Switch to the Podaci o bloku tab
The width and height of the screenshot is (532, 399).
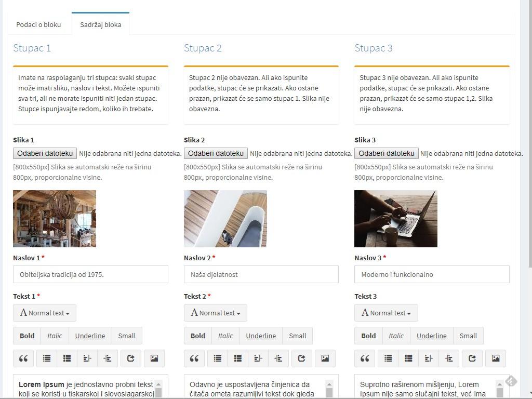point(38,24)
